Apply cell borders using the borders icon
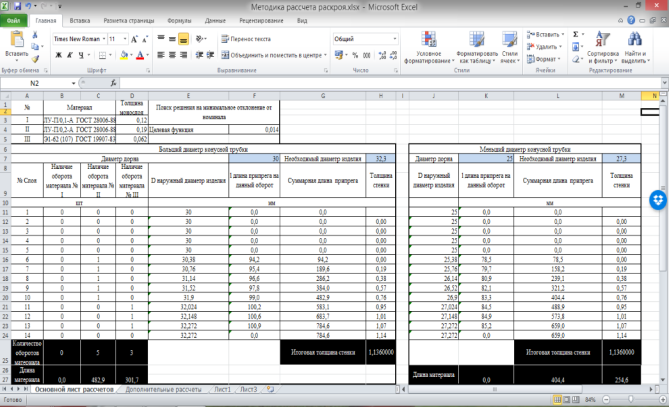The width and height of the screenshot is (669, 408). 102,55
